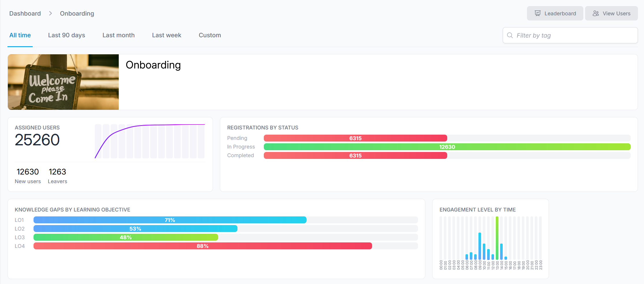644x284 pixels.
Task: Click the magnifier icon in tag filter
Action: pos(510,35)
